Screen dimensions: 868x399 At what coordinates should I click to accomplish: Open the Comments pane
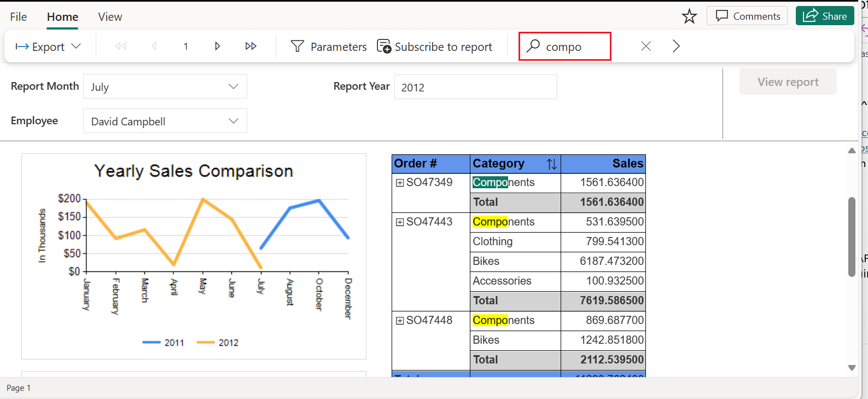click(x=747, y=16)
